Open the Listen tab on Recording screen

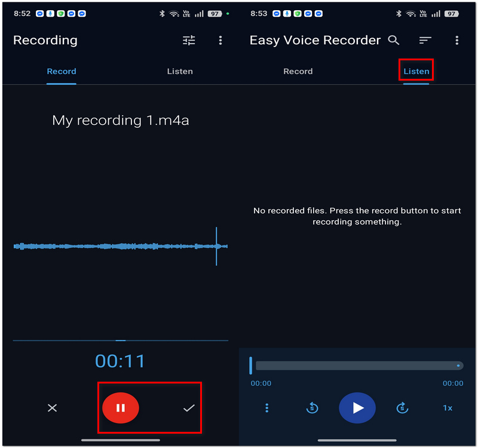[x=180, y=71]
